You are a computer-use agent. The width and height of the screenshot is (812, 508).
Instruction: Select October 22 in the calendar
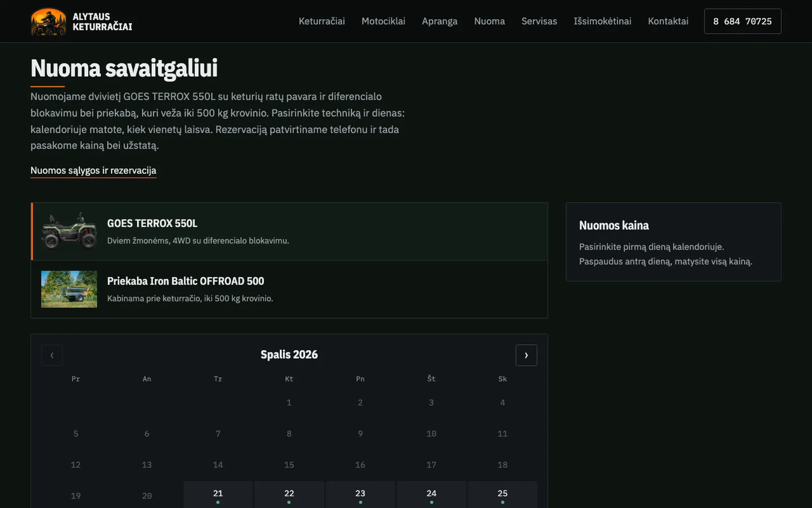point(289,495)
